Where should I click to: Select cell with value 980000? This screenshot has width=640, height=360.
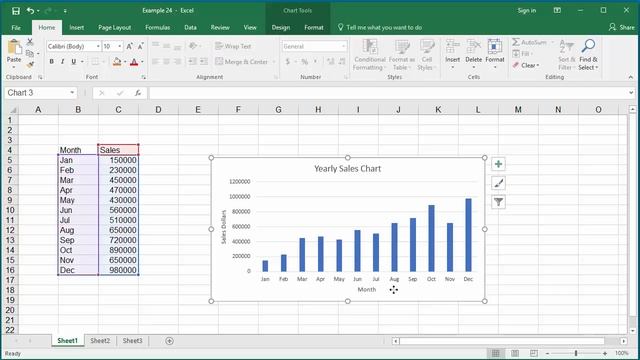pos(118,270)
